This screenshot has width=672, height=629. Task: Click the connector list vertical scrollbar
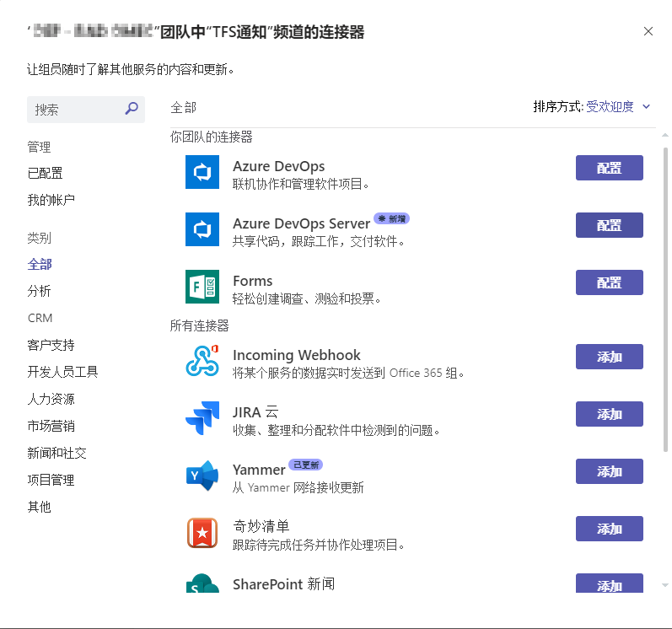665,299
